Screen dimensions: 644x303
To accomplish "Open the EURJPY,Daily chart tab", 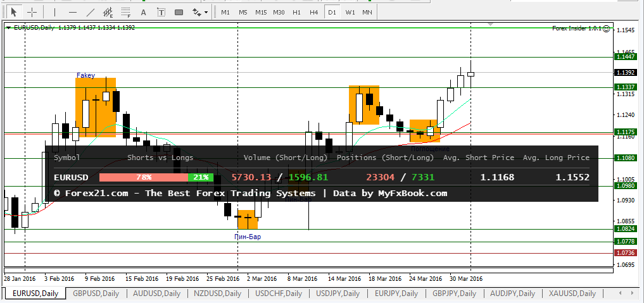I will (x=396, y=293).
